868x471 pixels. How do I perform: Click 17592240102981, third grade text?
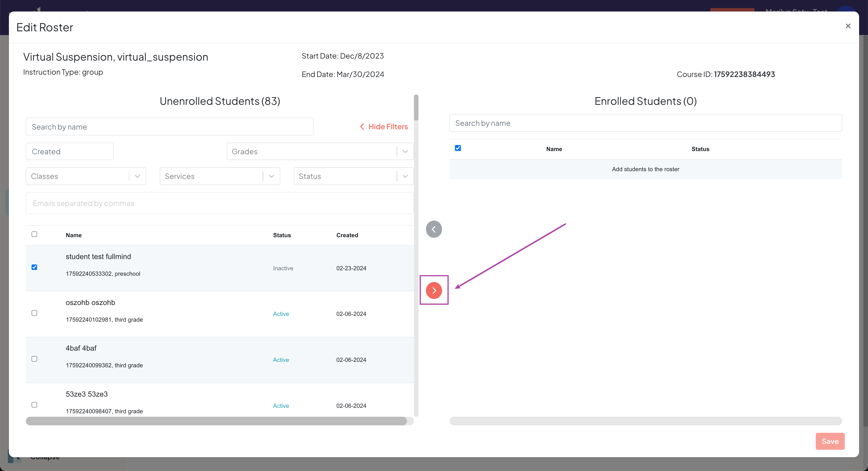pos(104,319)
